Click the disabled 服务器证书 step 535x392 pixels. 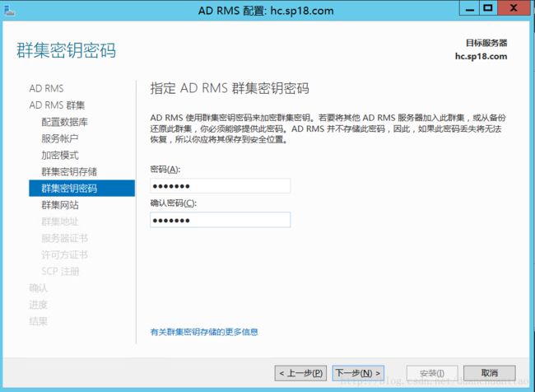coord(64,238)
